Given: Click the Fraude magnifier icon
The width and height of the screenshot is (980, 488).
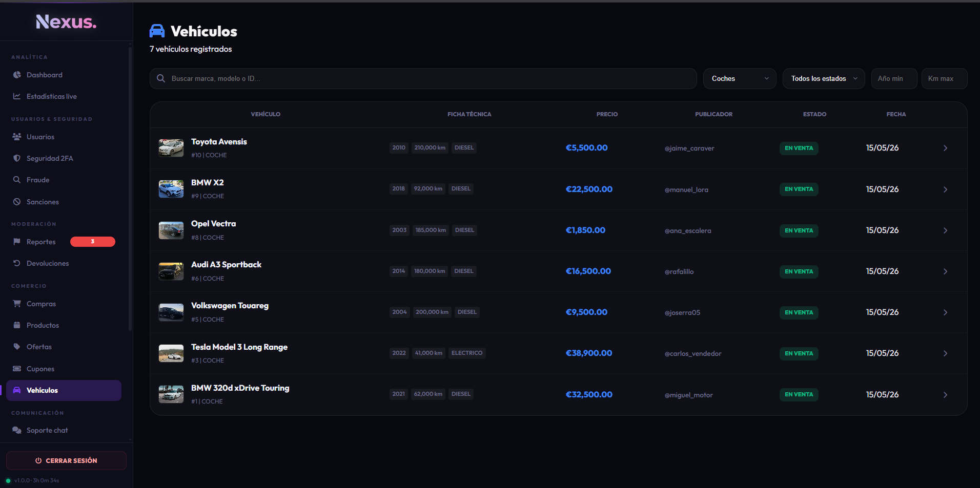Looking at the screenshot, I should click(x=17, y=180).
